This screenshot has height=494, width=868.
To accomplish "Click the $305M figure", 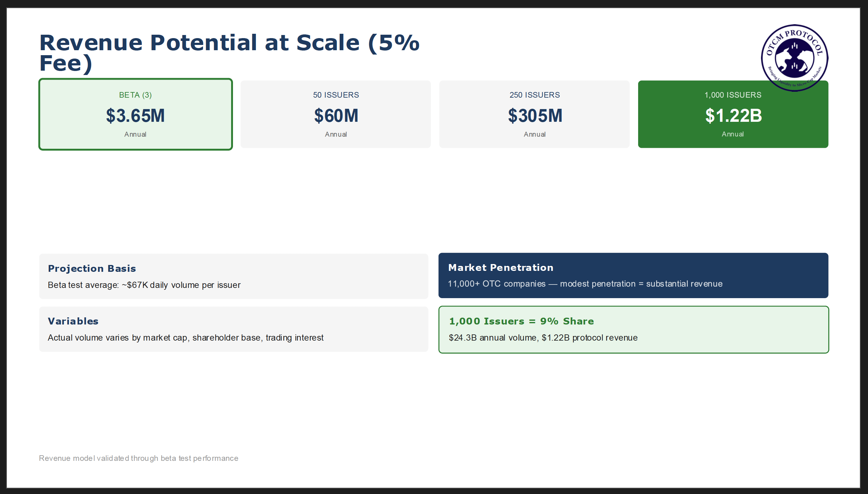I will click(x=535, y=115).
